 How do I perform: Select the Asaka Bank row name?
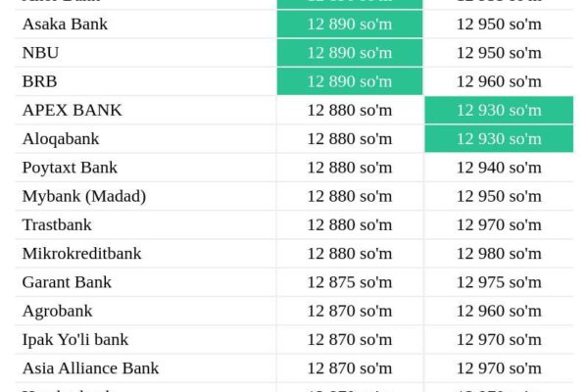(x=65, y=24)
